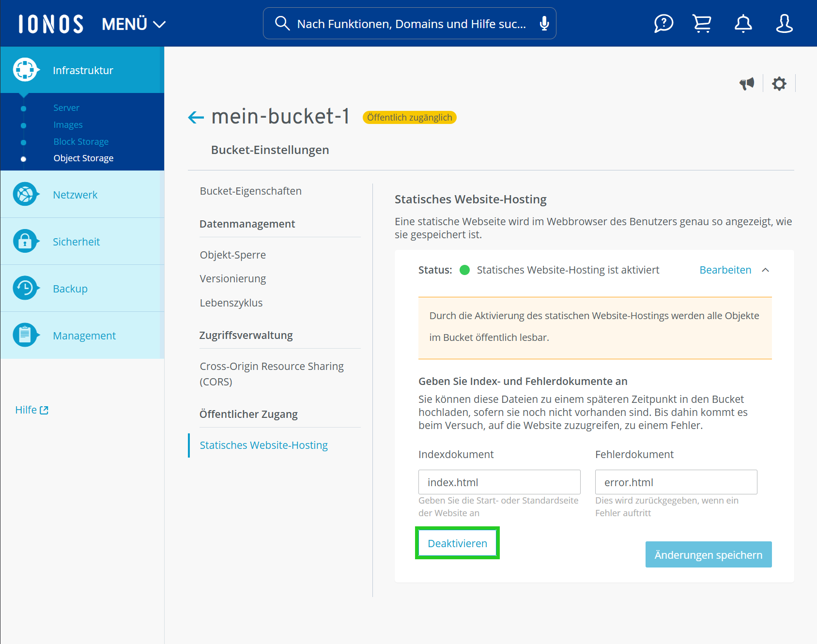Click the Deaktivieren button
The height and width of the screenshot is (644, 817).
click(x=457, y=543)
